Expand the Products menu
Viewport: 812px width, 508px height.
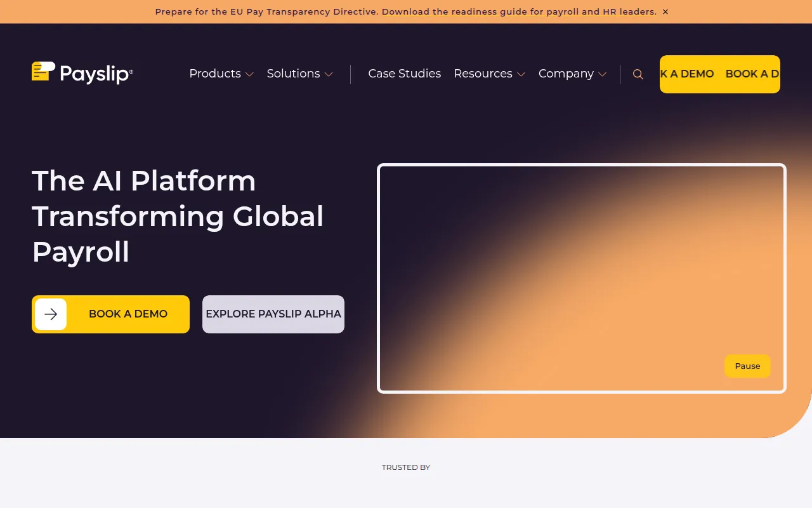click(221, 74)
